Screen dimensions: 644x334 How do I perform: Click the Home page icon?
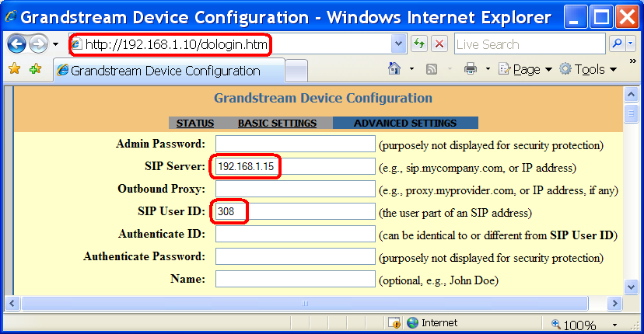(x=394, y=68)
